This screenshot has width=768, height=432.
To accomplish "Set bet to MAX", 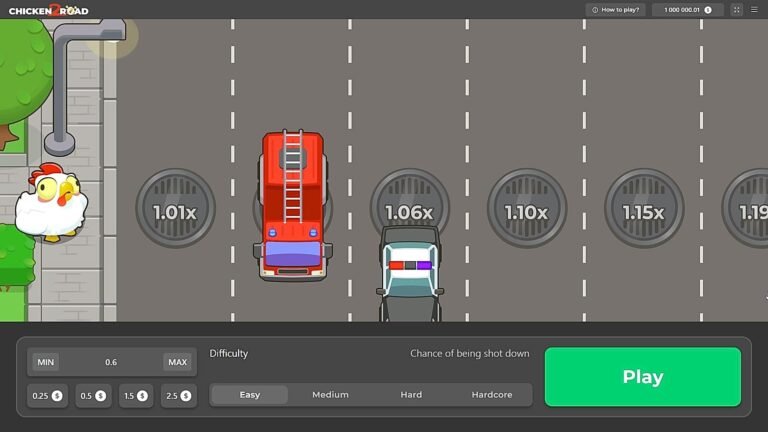I will [x=177, y=362].
